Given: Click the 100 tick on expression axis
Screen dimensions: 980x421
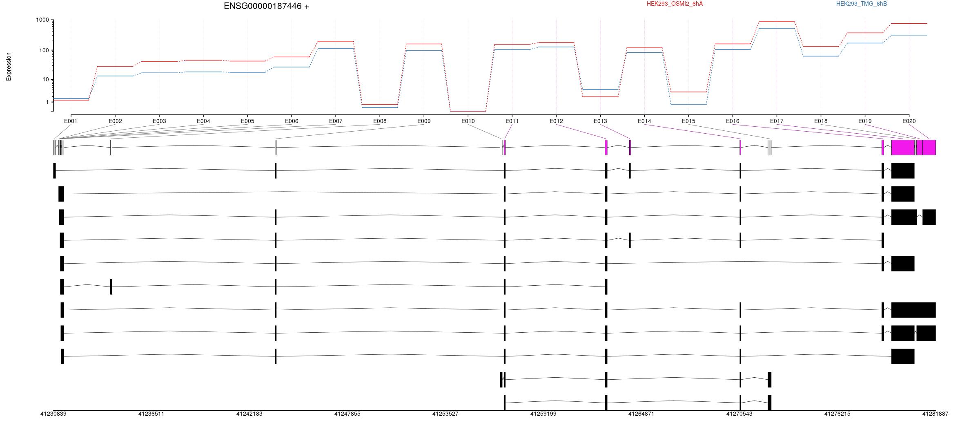Looking at the screenshot, I should pyautogui.click(x=44, y=50).
